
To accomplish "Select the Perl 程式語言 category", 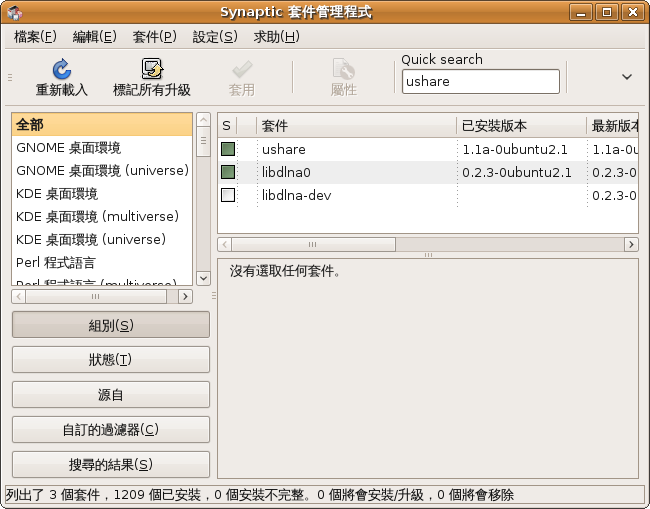I will (x=102, y=262).
